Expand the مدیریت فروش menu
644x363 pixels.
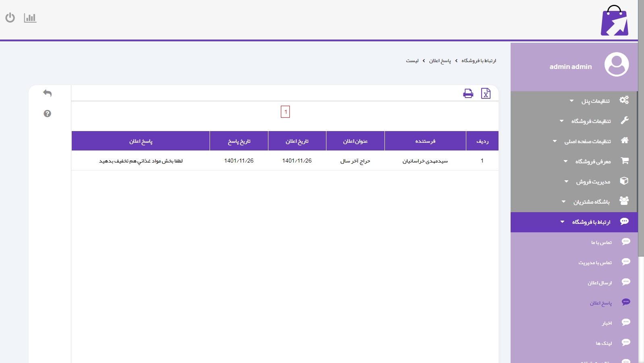click(593, 181)
